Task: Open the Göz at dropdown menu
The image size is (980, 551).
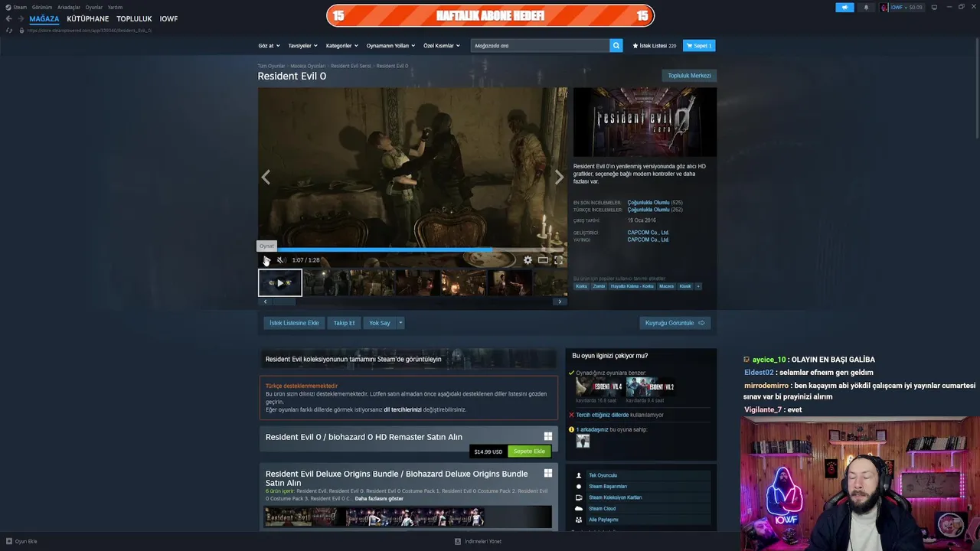Action: (269, 46)
